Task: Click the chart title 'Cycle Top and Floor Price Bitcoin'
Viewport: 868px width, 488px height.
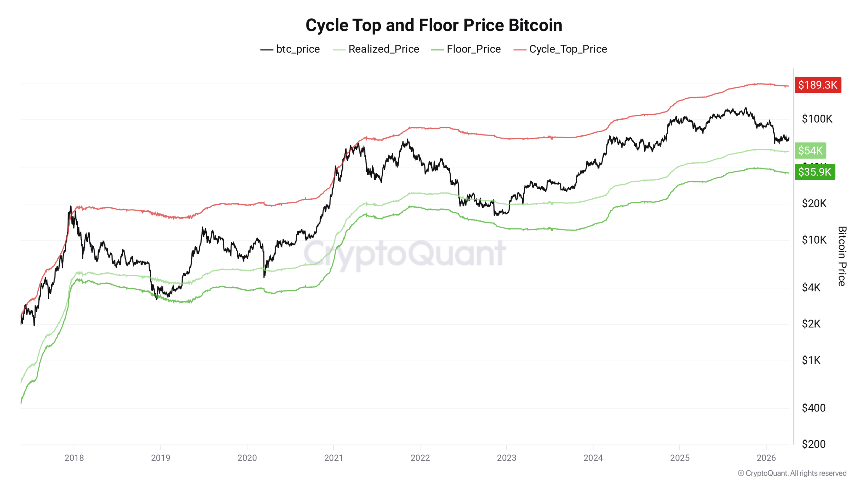Action: coord(434,25)
